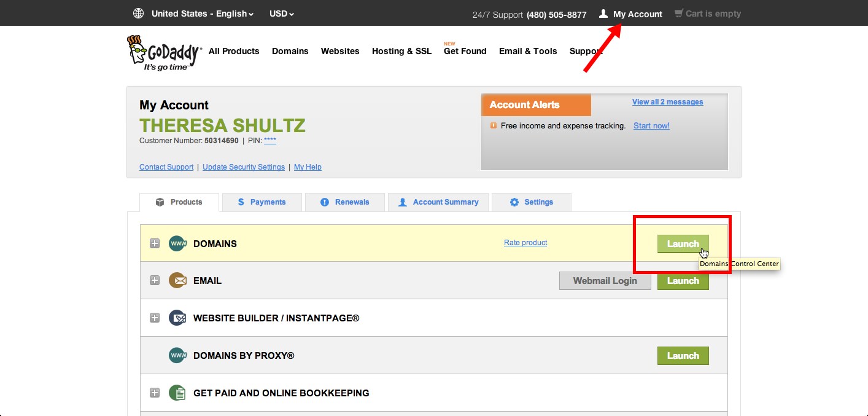Switch to the Settings tab
The width and height of the screenshot is (868, 416).
(x=532, y=202)
